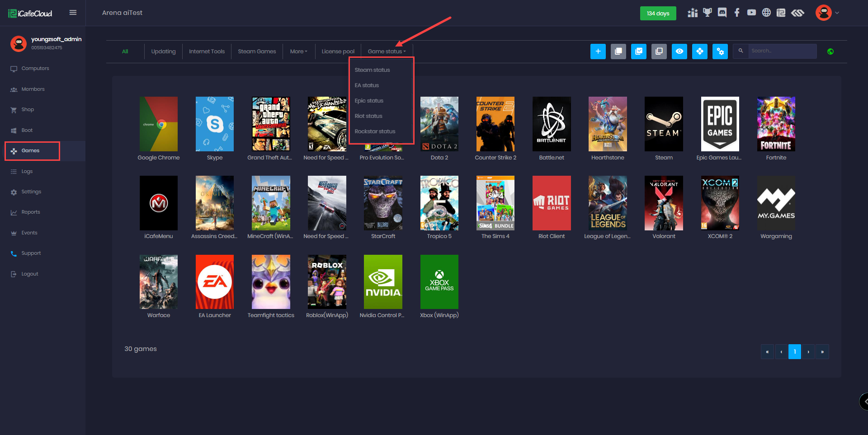Open the trophy icon in top bar
The image size is (868, 435).
707,13
